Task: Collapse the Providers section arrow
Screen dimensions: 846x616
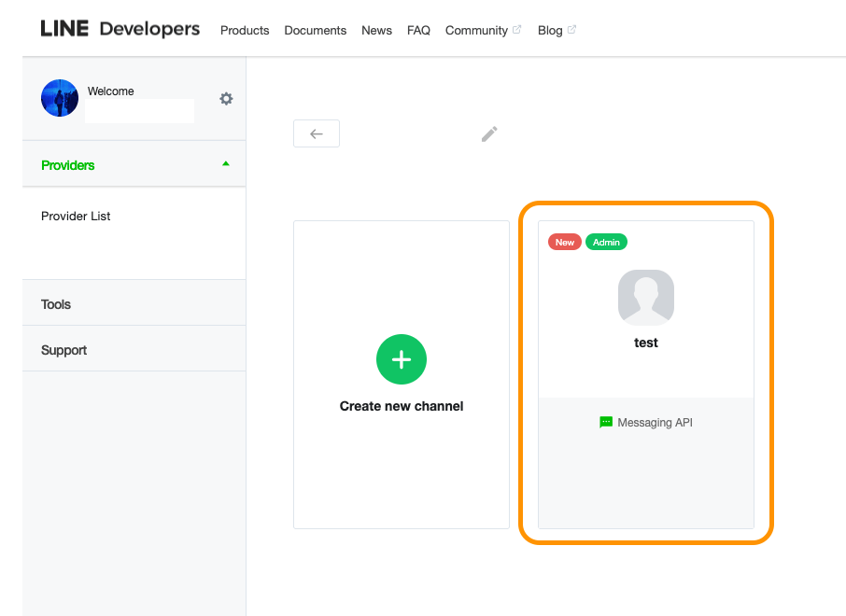Action: tap(226, 164)
